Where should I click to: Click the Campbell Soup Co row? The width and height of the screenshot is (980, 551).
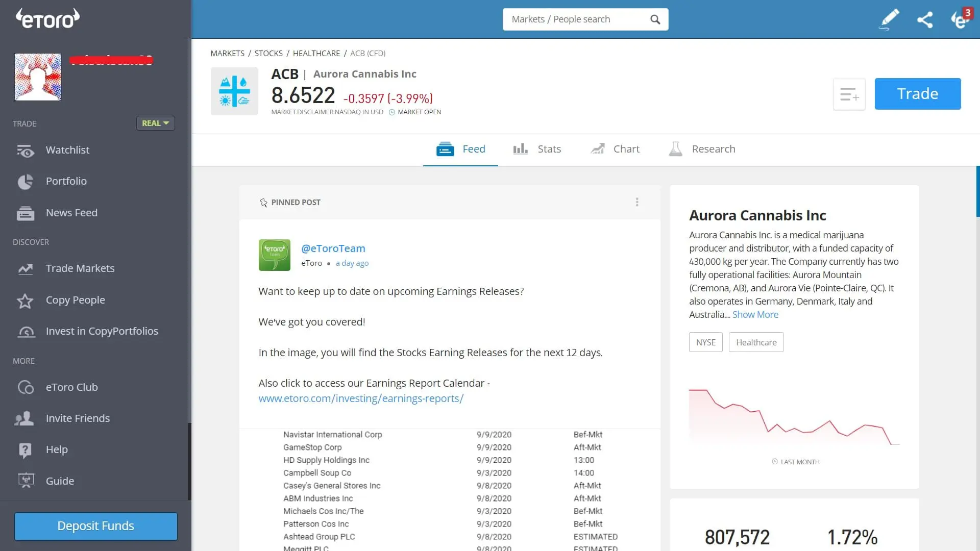[450, 473]
